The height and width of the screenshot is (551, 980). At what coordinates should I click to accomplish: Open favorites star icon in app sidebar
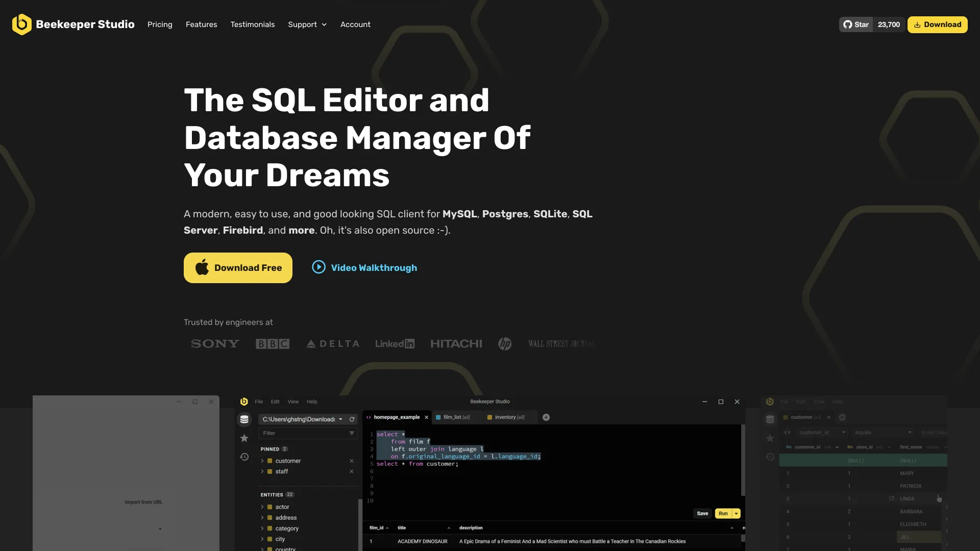244,438
